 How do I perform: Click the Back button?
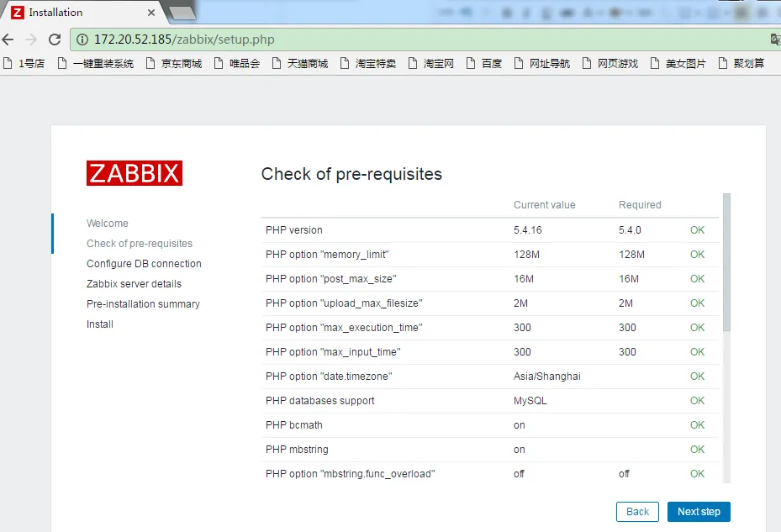637,512
